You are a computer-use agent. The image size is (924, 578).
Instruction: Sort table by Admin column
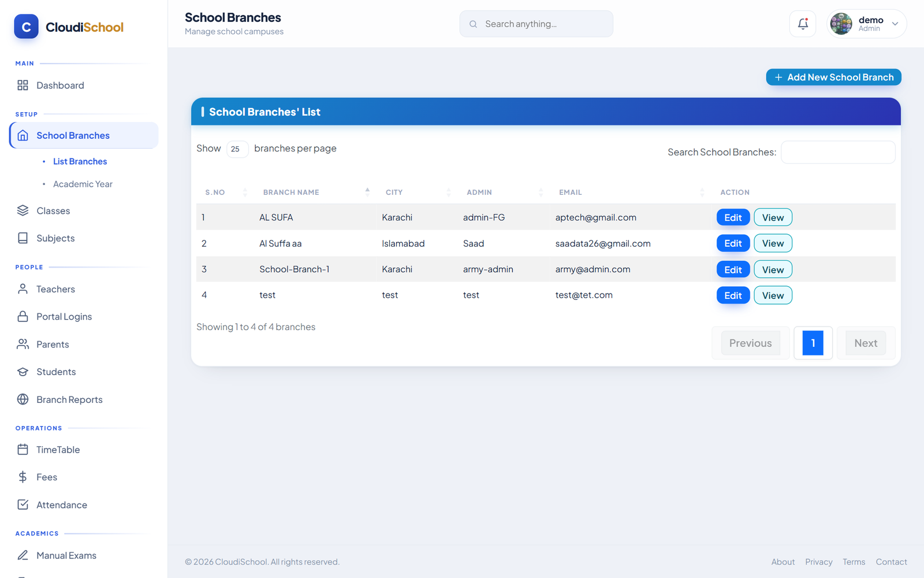504,192
